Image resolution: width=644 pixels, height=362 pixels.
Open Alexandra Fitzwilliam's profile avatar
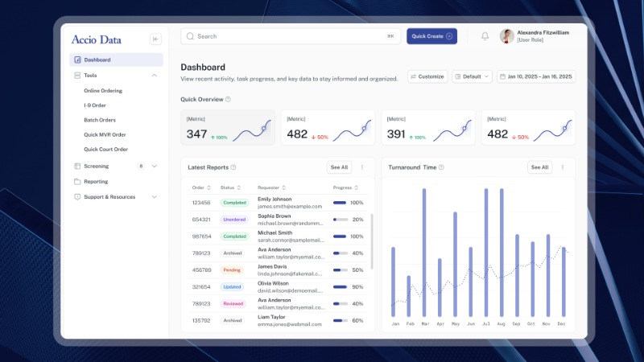pyautogui.click(x=507, y=36)
